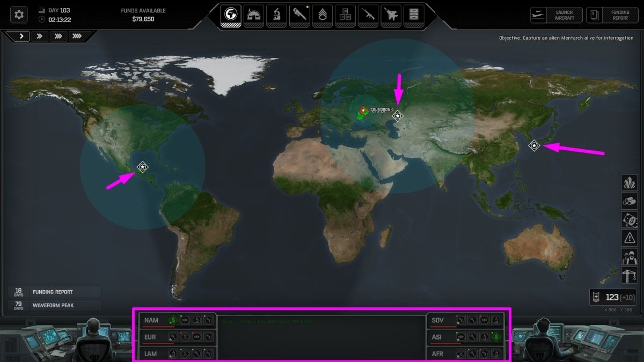Switch to the Geoscape globe tab
Viewport: 644px width, 362px height.
[231, 14]
